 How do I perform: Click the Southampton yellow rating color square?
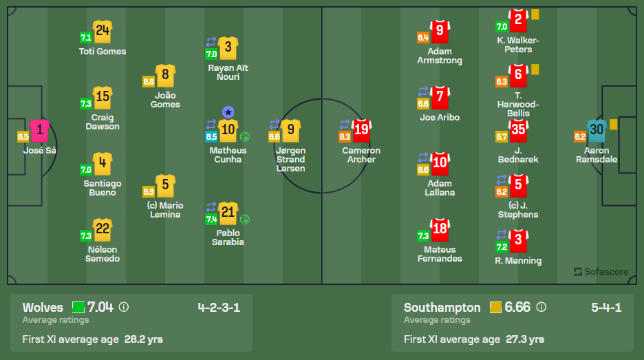(x=495, y=307)
